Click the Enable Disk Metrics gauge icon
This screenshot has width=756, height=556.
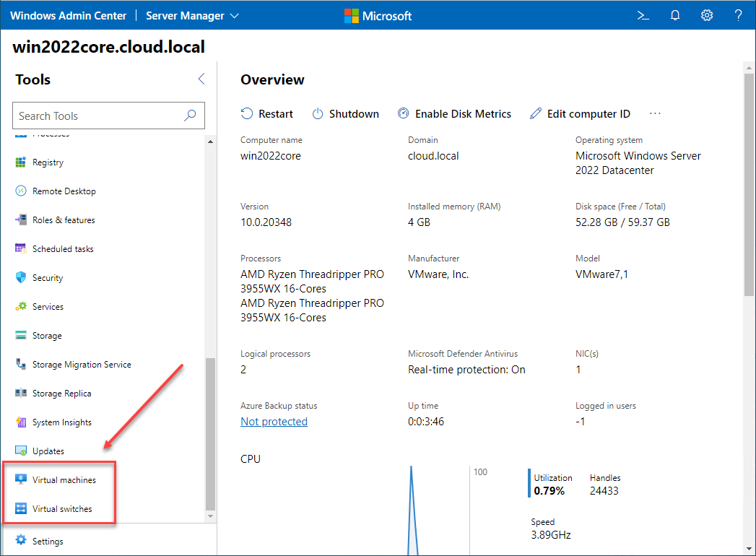pos(403,113)
